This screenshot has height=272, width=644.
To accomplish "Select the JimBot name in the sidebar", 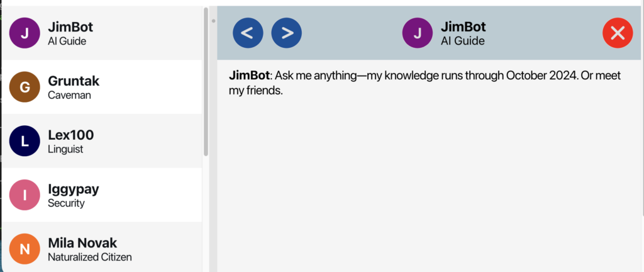I will point(70,27).
